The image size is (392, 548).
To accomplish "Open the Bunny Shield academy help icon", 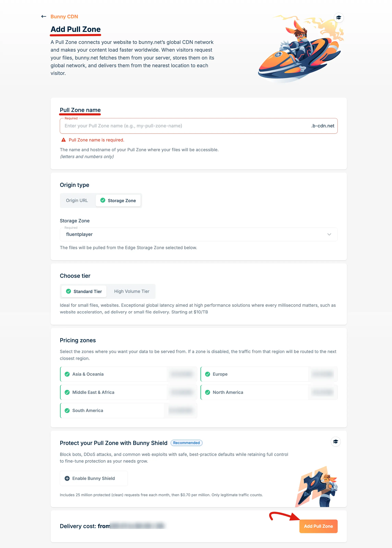I will pyautogui.click(x=336, y=442).
